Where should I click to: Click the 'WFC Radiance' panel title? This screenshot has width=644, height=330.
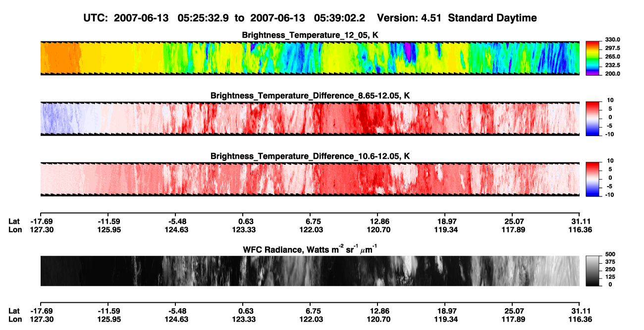coord(310,249)
